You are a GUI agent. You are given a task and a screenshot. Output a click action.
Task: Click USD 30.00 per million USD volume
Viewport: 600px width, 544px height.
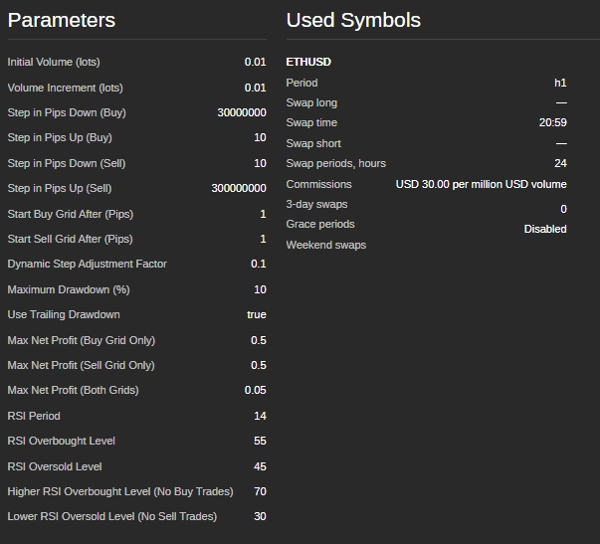point(481,184)
